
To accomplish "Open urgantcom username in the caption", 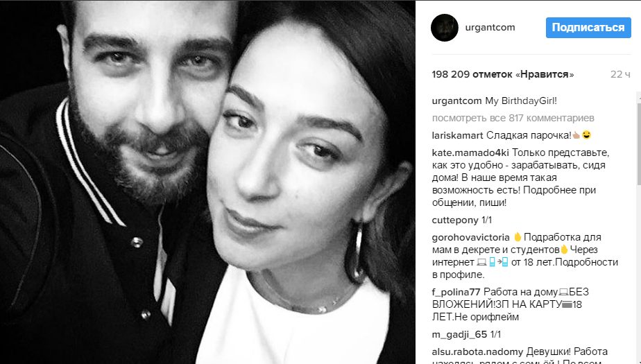I will point(457,101).
